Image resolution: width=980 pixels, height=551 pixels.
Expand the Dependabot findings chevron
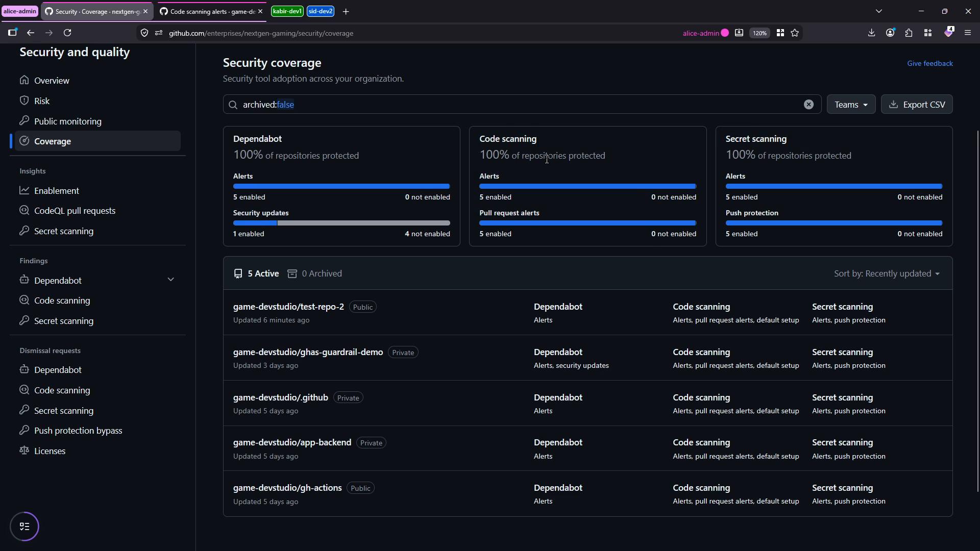point(170,280)
